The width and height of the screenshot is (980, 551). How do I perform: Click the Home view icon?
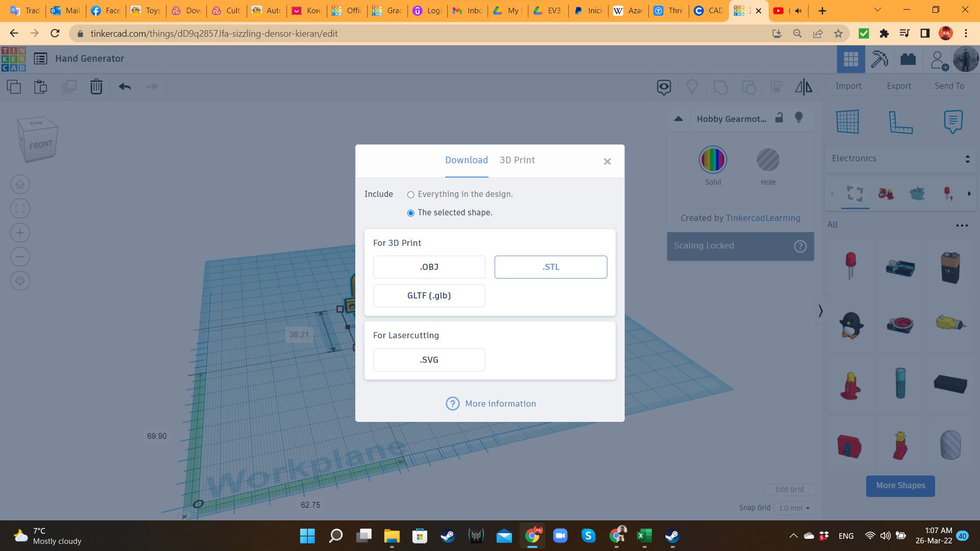point(20,184)
